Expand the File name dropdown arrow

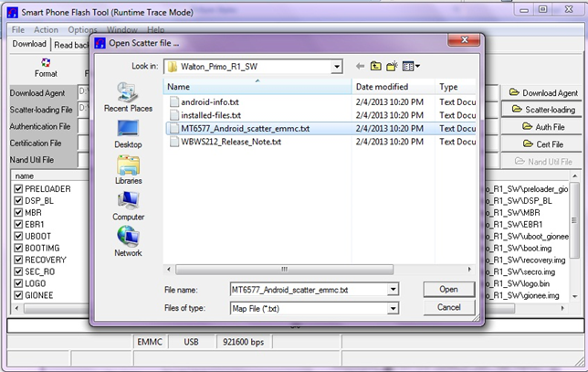click(x=393, y=290)
